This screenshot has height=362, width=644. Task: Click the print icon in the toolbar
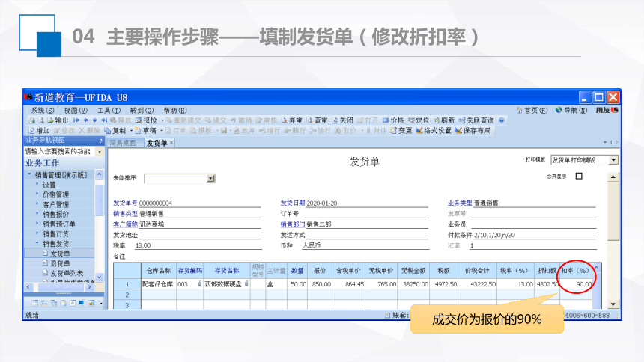coord(31,120)
